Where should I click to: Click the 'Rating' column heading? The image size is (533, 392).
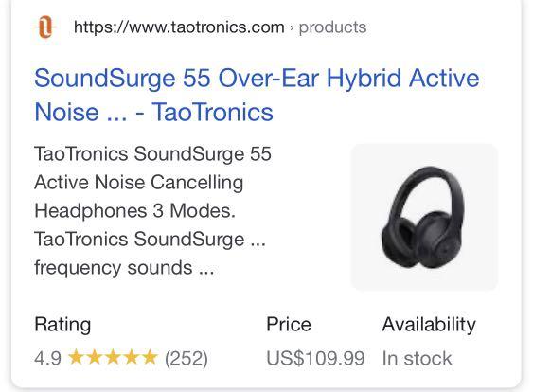(62, 325)
